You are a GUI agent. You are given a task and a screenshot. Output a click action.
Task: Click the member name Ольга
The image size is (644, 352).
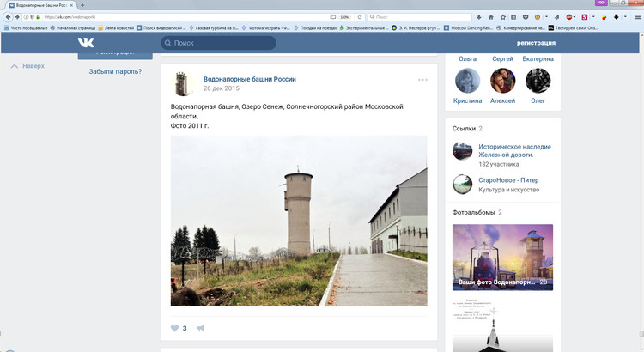pyautogui.click(x=467, y=58)
